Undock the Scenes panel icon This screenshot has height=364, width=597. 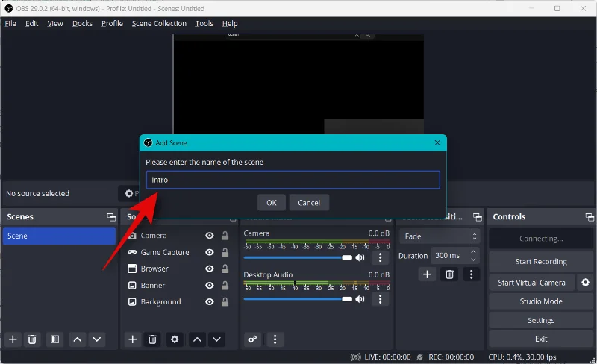(x=111, y=217)
